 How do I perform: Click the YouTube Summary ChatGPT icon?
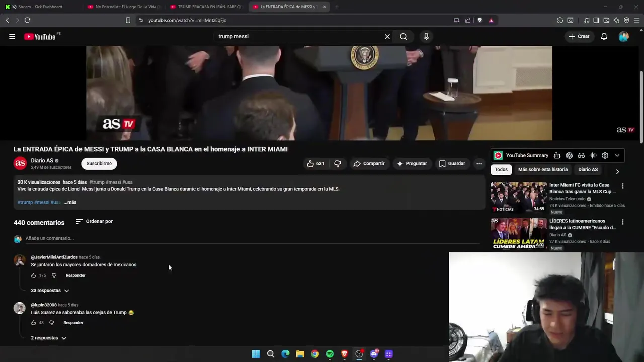click(x=569, y=155)
